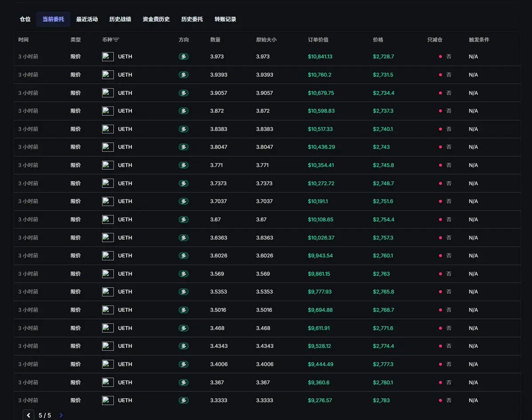Sort by the 订单价值 column header

pos(318,40)
